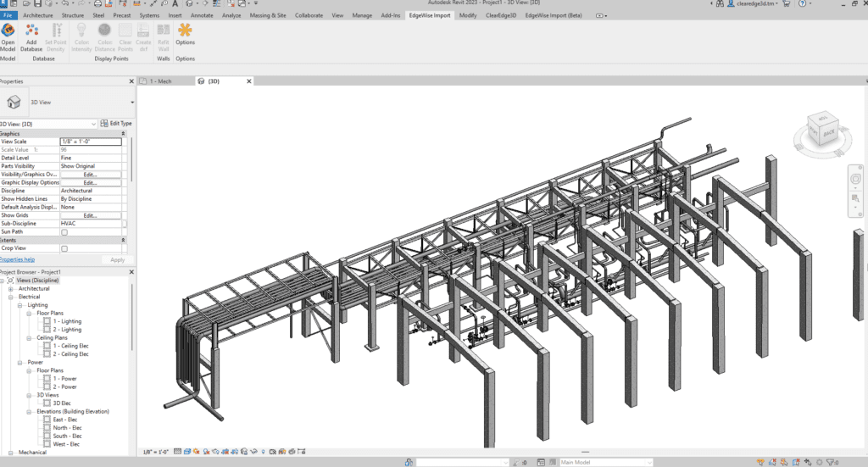Click the ViewCube navigation widget
Screen dimensions: 868x467
click(822, 131)
